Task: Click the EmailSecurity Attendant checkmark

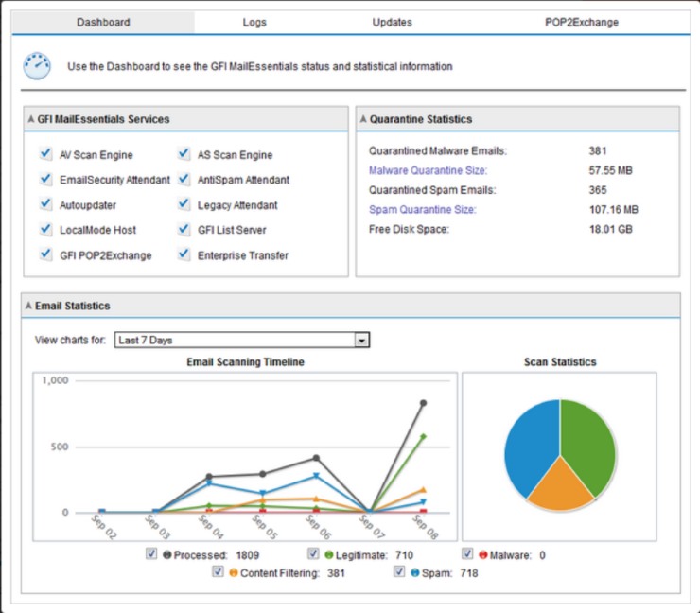Action: 45,179
